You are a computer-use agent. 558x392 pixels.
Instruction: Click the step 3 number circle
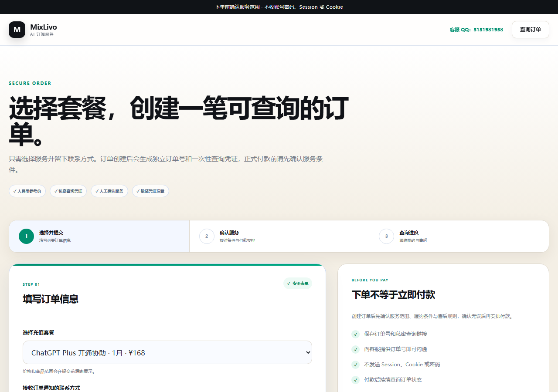point(386,236)
